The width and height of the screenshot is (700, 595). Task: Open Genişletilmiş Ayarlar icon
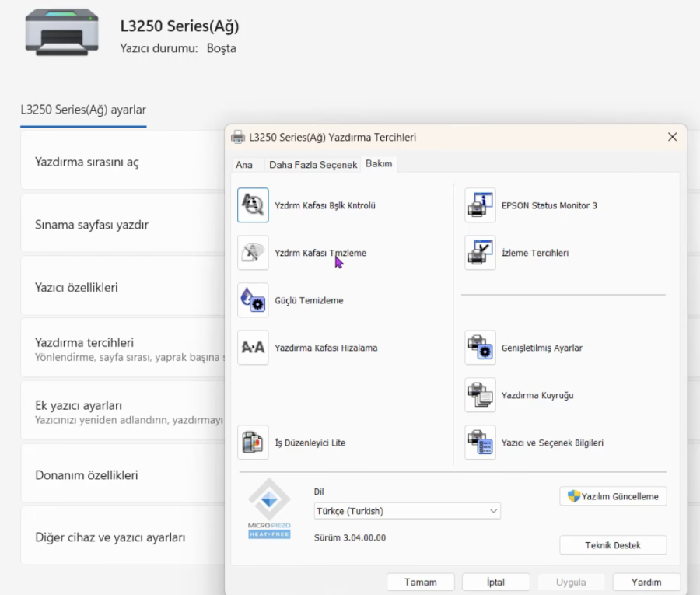[480, 348]
